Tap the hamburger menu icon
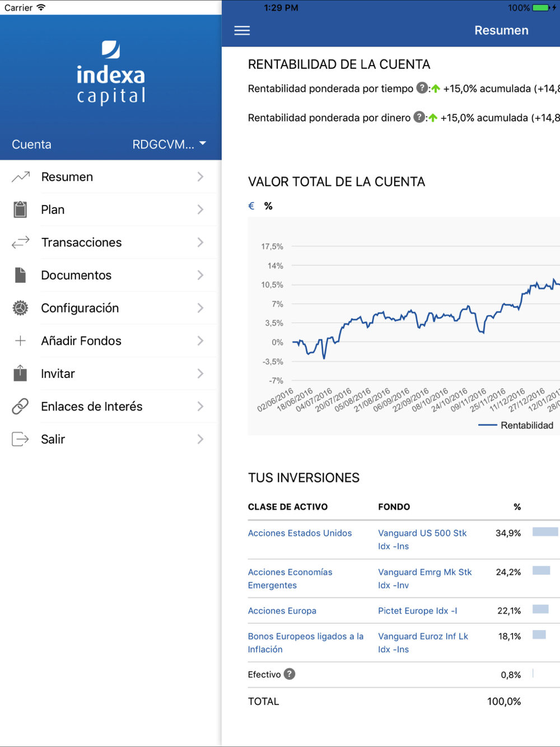Screen dimensions: 560x747 242,30
